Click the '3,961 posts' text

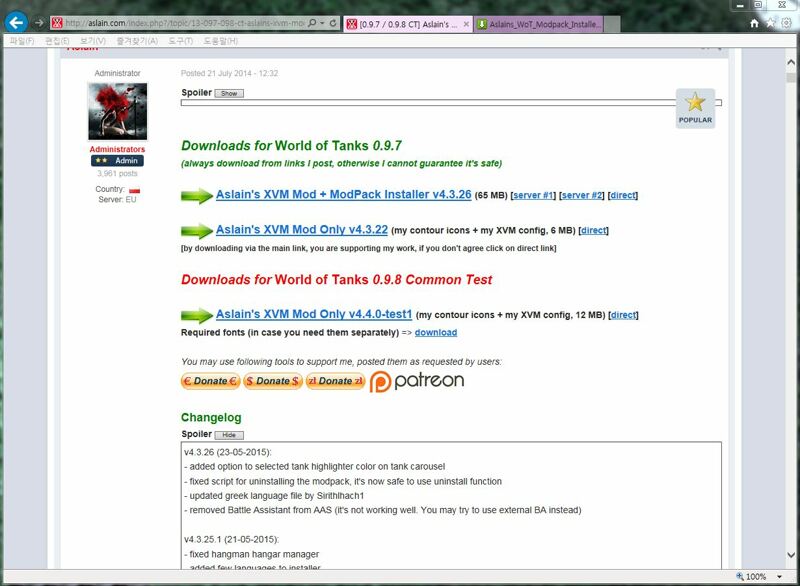(x=117, y=173)
